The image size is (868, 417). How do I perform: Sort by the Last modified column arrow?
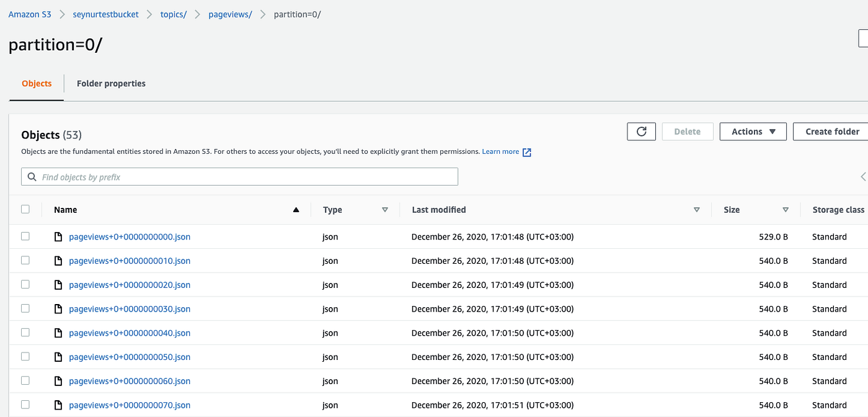click(x=697, y=210)
